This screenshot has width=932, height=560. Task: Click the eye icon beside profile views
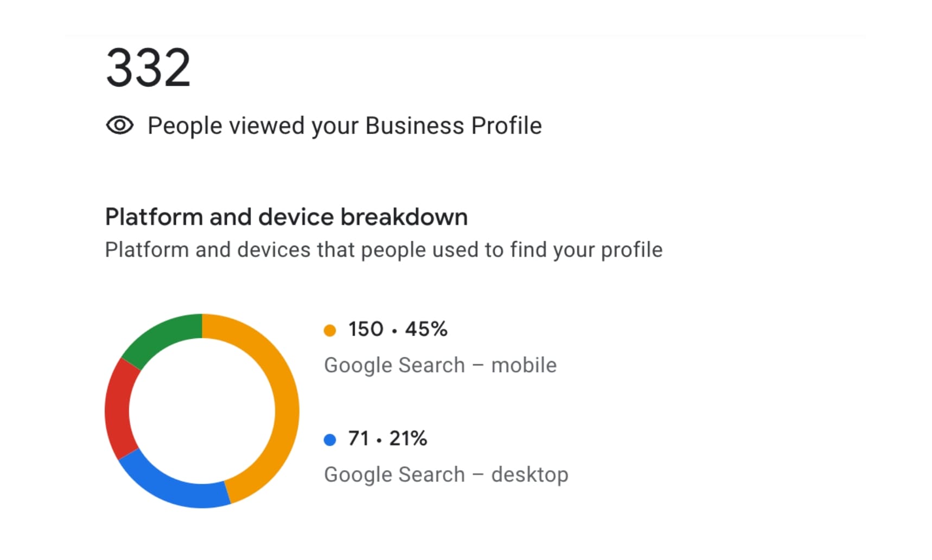click(119, 125)
